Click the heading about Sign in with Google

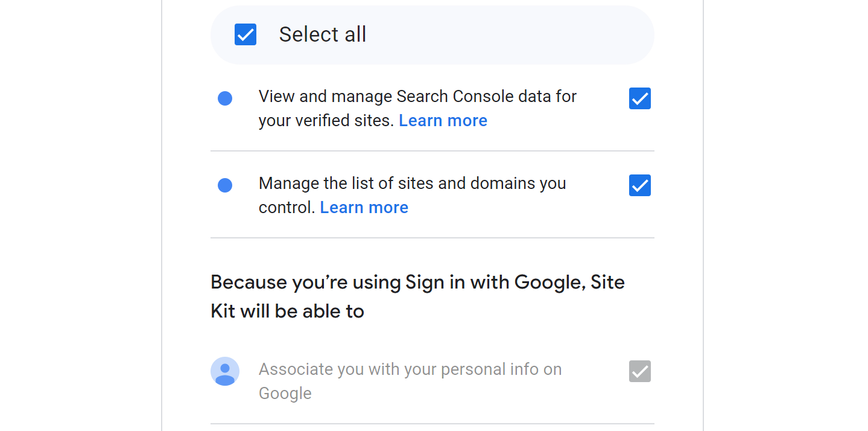coord(417,296)
